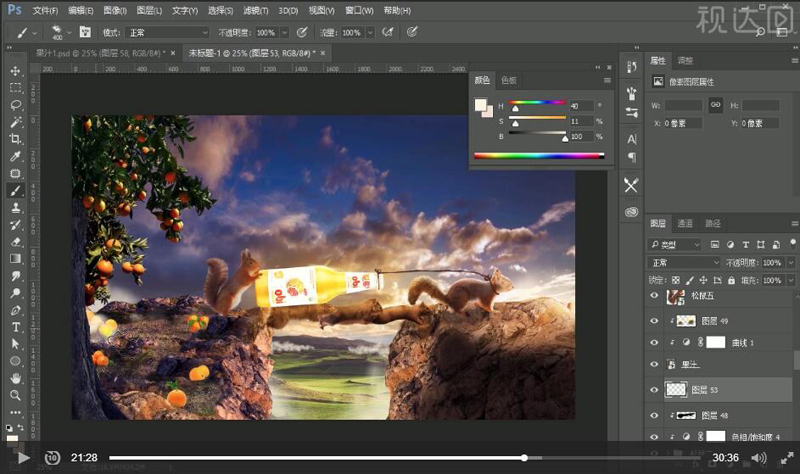Open the History panel icon
This screenshot has width=800, height=474.
click(632, 67)
